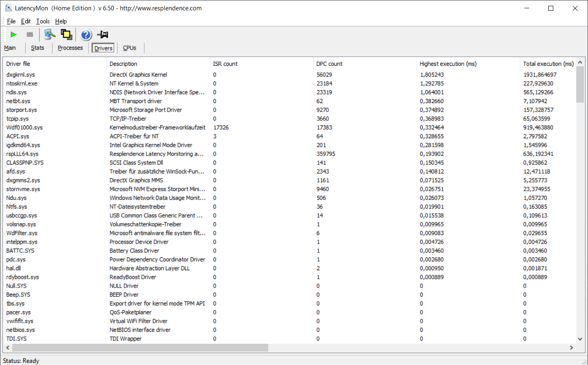Screen dimensions: 588x365
Task: Click the vertical scrollbar down arrow
Action: click(580, 339)
